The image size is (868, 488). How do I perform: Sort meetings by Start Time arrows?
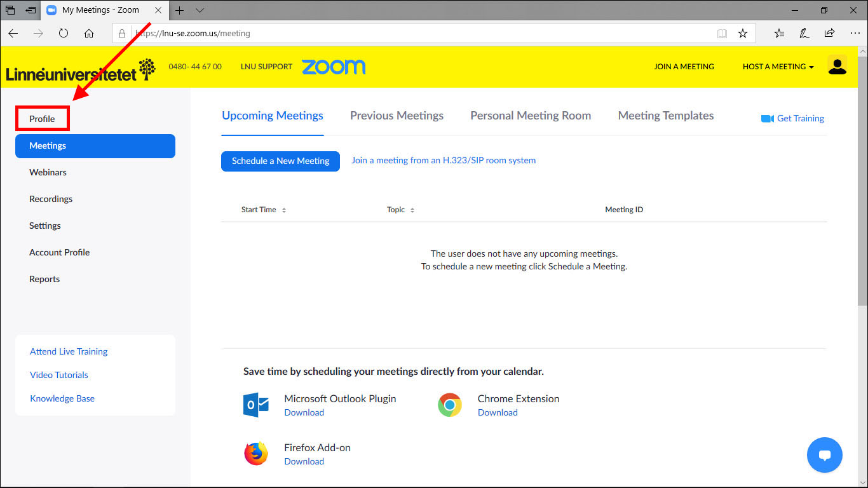[284, 210]
